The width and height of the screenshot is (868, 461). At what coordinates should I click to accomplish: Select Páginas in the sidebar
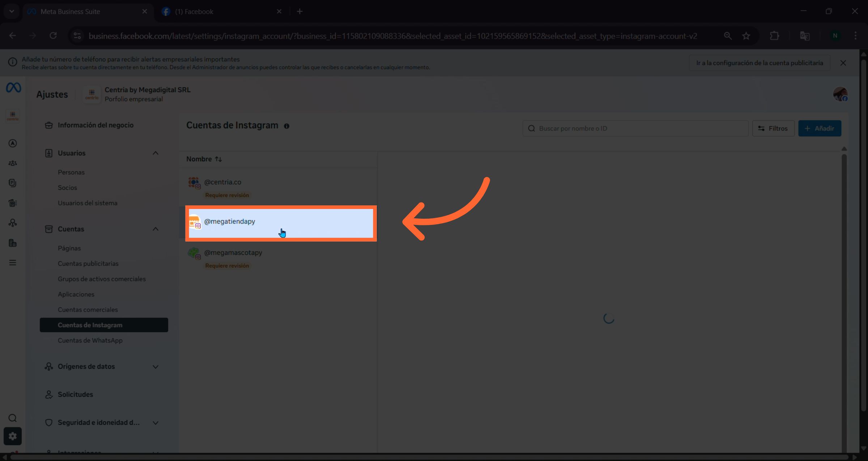point(69,248)
